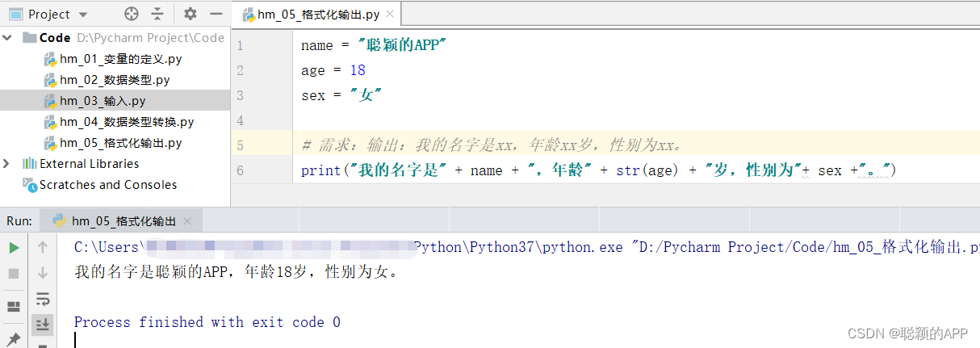The height and width of the screenshot is (348, 980).
Task: Place cursor in name = "聪颖的APP" line
Action: click(374, 45)
